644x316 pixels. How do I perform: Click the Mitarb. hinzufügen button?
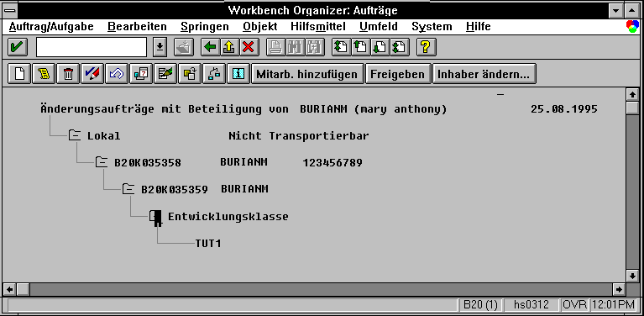pyautogui.click(x=306, y=74)
